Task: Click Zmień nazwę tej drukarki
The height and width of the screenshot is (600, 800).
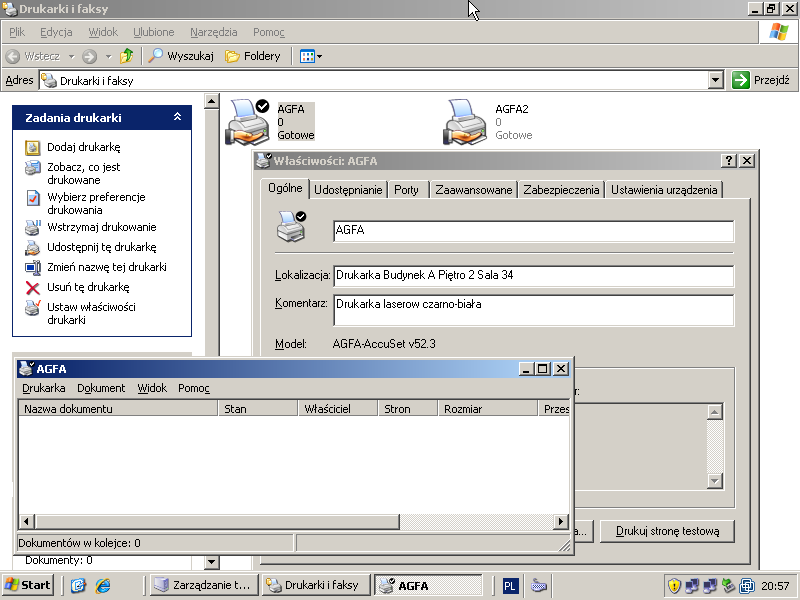Action: point(107,267)
